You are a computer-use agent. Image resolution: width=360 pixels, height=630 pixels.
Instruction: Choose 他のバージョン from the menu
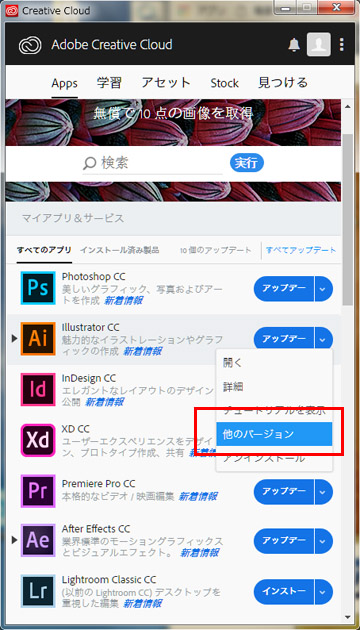click(274, 434)
